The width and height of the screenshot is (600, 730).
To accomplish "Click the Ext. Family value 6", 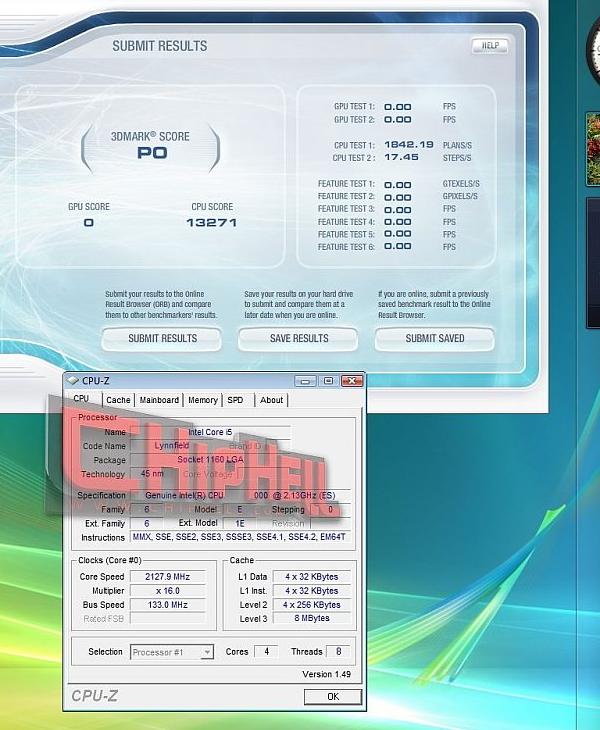I will (147, 523).
